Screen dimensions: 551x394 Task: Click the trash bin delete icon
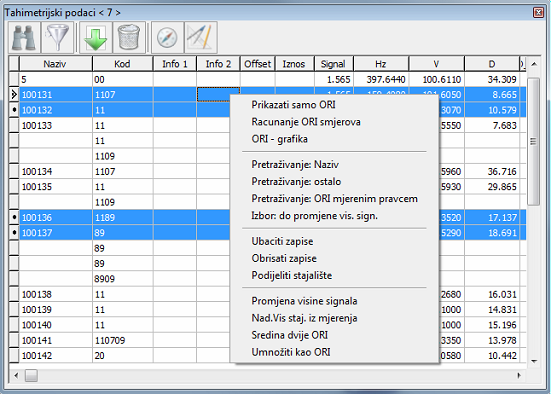(129, 37)
